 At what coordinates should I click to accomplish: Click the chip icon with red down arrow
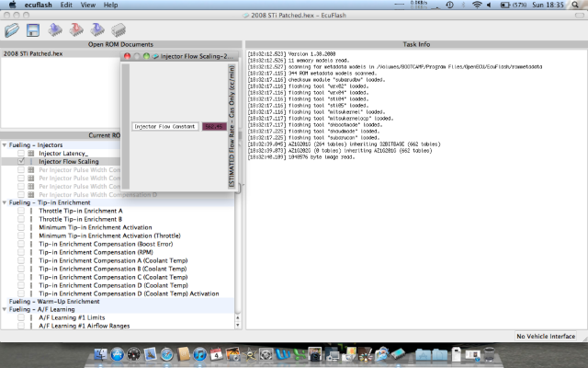tap(76, 29)
